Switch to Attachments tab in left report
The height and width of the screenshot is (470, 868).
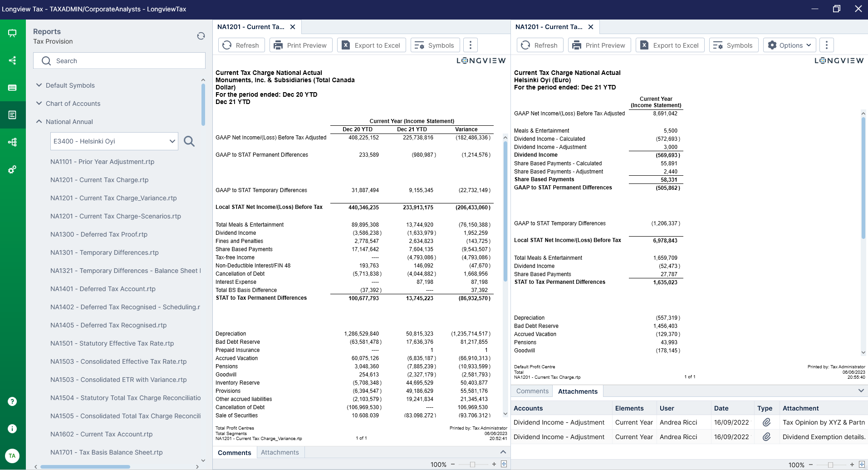click(x=280, y=452)
